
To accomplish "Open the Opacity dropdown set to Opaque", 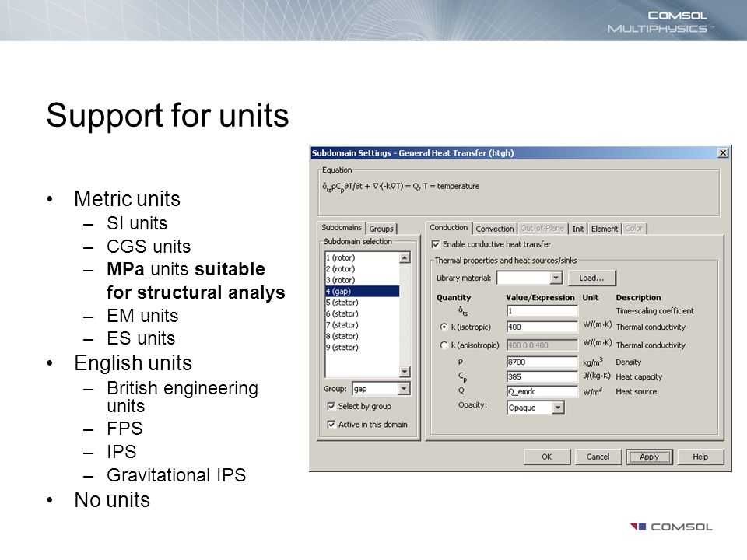I will 559,408.
